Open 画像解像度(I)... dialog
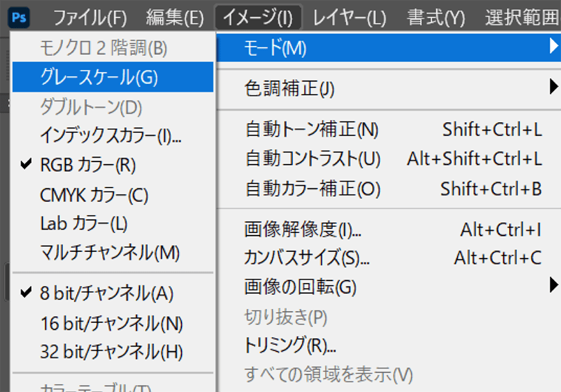This screenshot has width=561, height=392. [x=303, y=230]
